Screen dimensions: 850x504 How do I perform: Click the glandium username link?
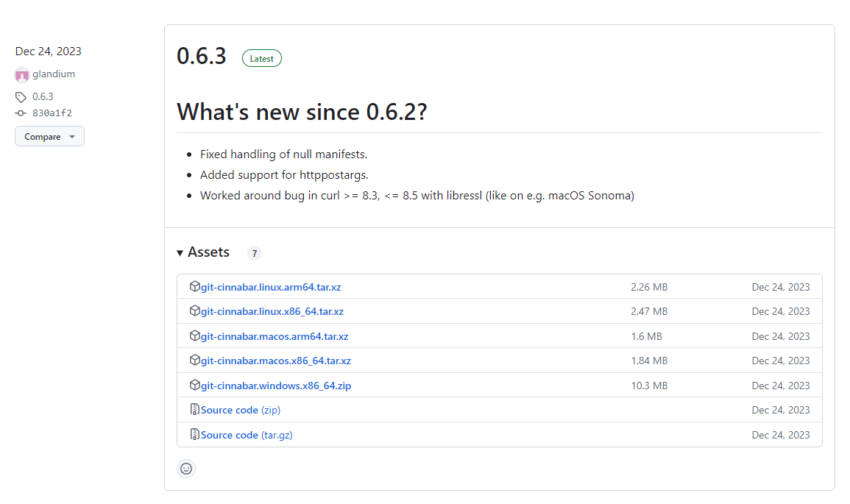pyautogui.click(x=53, y=74)
